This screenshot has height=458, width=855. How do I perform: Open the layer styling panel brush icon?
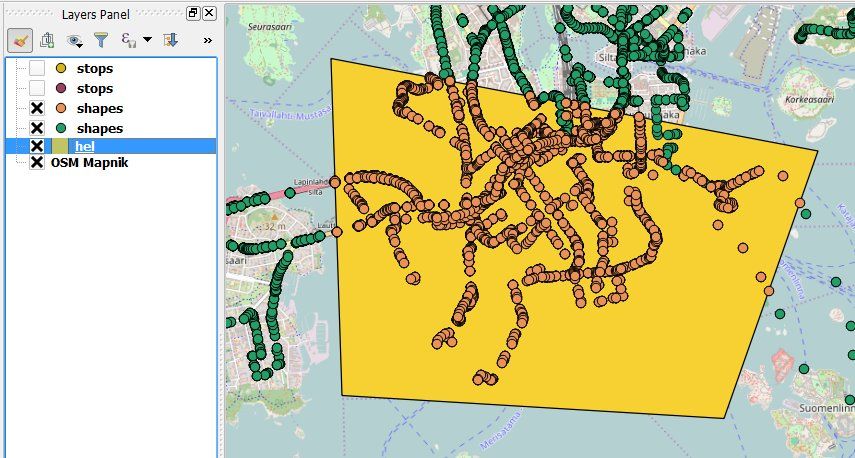coord(20,40)
